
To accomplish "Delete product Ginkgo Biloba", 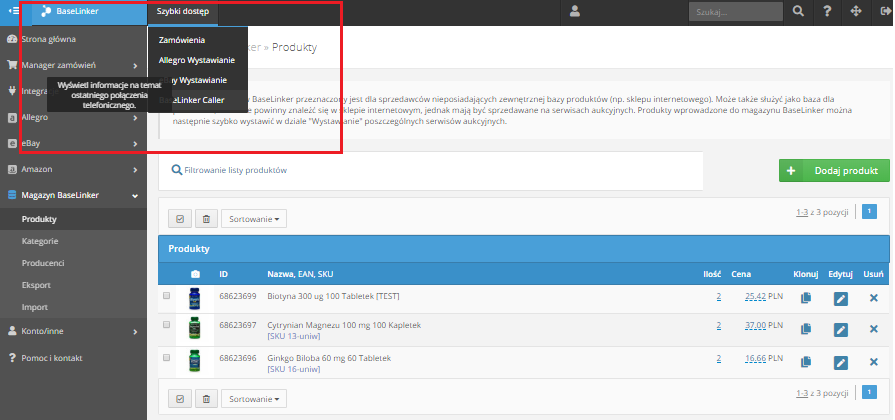I will (873, 362).
